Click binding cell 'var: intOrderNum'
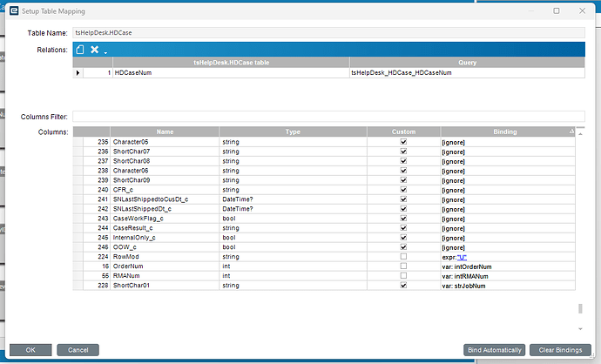The height and width of the screenshot is (364, 601). (x=508, y=266)
